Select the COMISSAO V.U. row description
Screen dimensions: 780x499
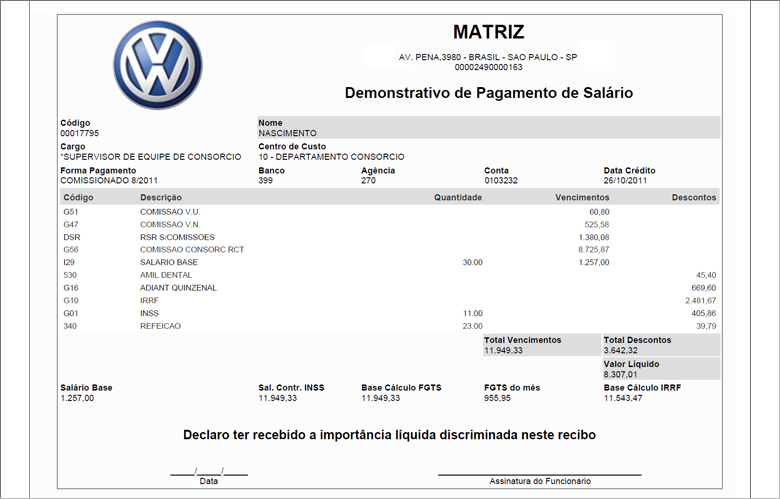[170, 212]
